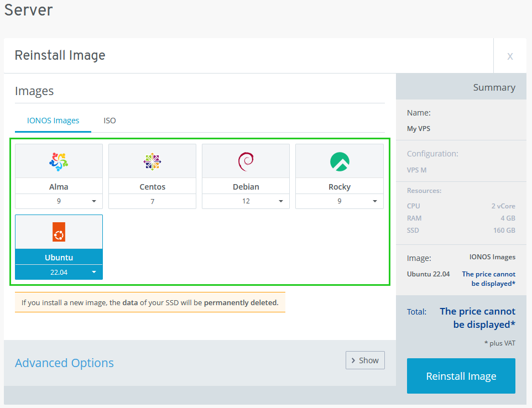
Task: Choose the Debian swirl logo
Action: point(246,161)
